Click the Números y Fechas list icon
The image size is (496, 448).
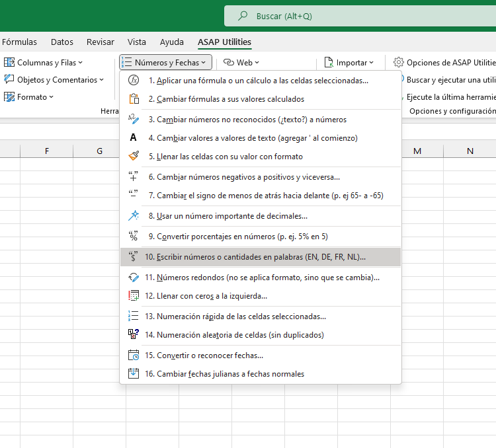pos(127,62)
